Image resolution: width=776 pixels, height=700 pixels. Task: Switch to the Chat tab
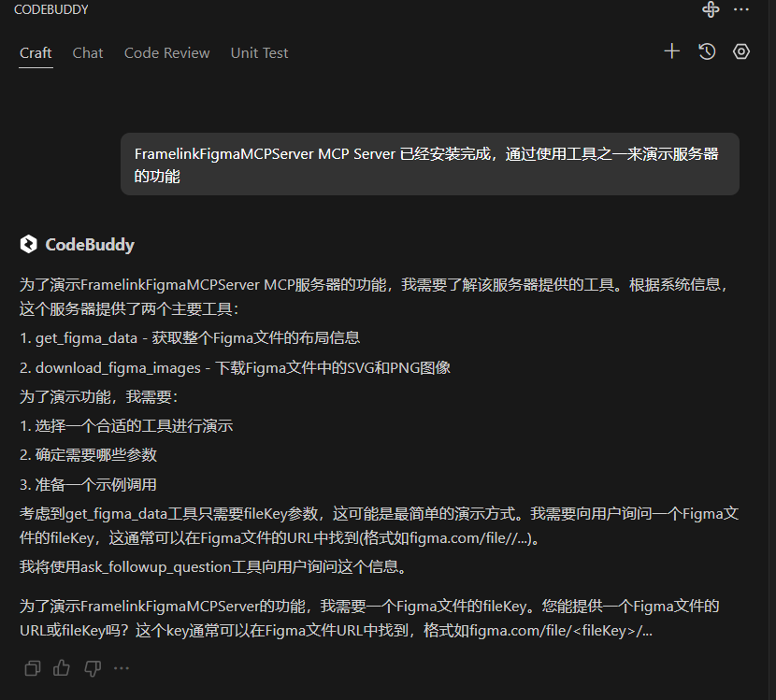88,53
